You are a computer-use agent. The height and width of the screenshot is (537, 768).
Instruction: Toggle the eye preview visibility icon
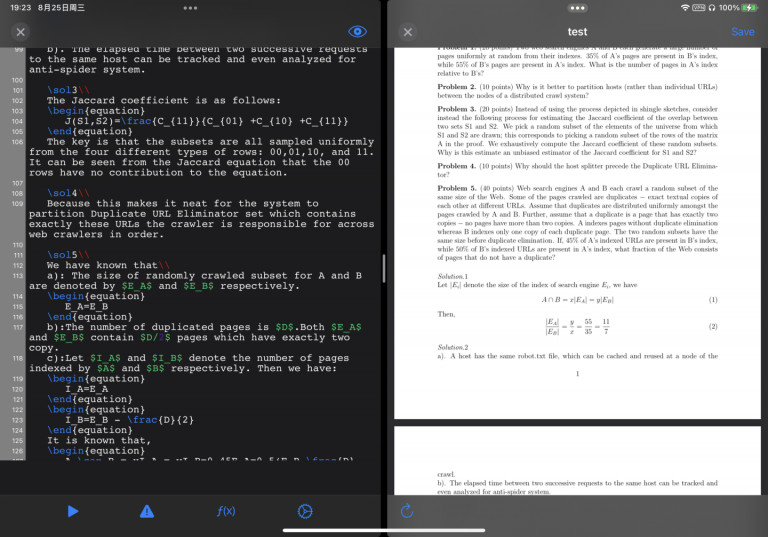point(358,32)
